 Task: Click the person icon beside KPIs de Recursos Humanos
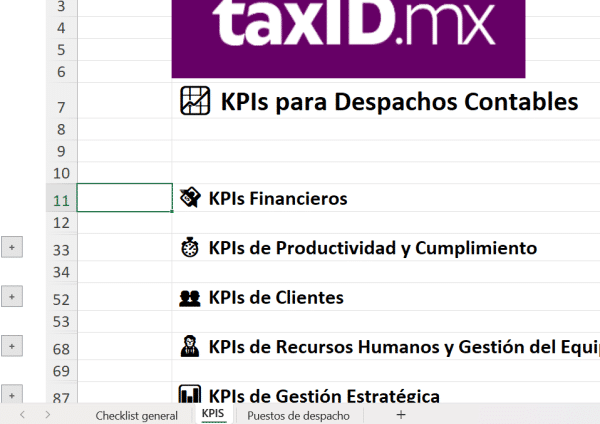click(x=190, y=346)
